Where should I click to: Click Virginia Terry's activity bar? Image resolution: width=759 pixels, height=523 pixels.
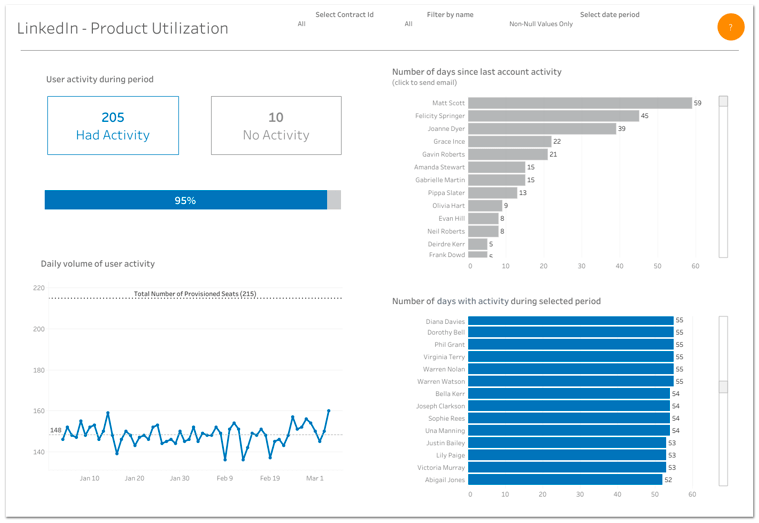click(x=571, y=357)
